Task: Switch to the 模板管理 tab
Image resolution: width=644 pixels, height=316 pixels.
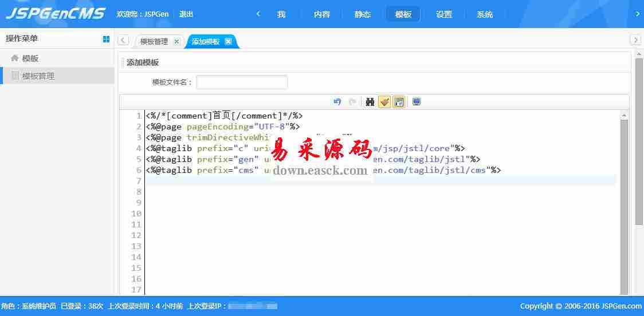Action: pyautogui.click(x=154, y=41)
